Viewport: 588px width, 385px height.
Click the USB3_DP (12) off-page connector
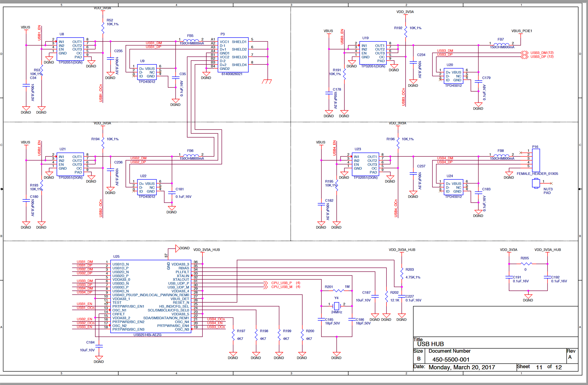537,57
